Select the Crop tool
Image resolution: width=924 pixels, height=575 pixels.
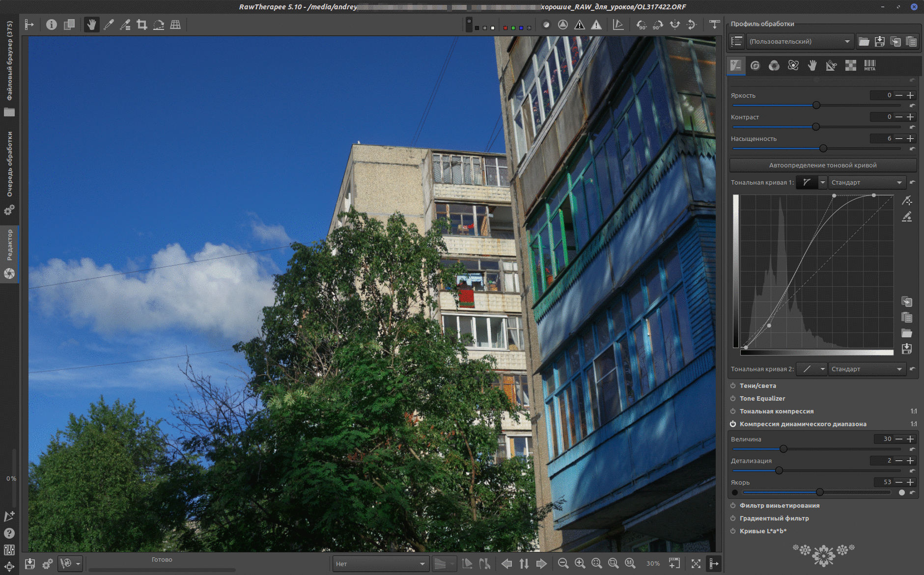pos(142,25)
